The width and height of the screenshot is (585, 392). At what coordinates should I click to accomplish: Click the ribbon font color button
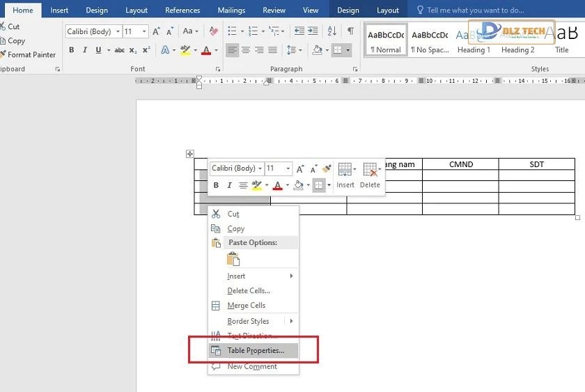(x=205, y=50)
